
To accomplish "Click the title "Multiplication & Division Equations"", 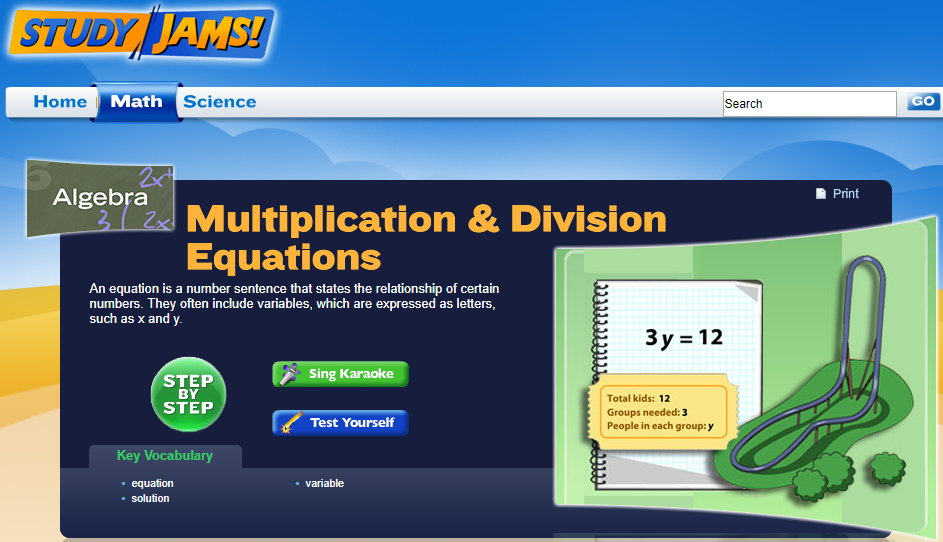I will click(x=426, y=238).
